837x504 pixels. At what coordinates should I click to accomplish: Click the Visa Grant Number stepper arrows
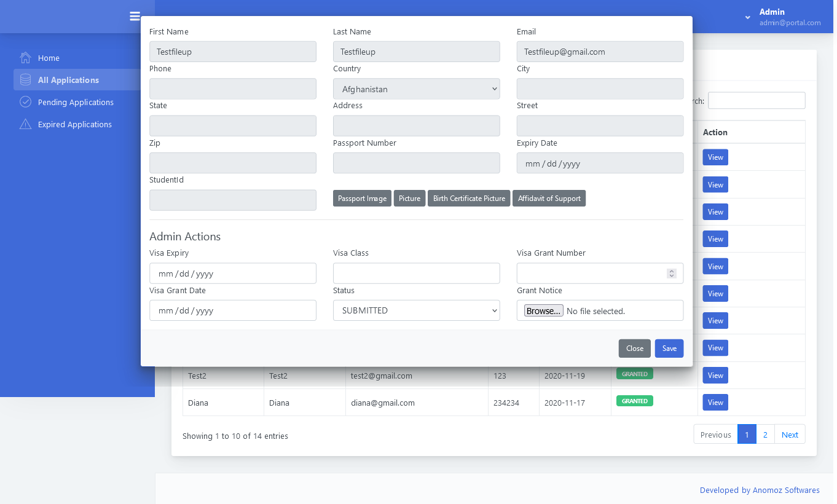(x=672, y=274)
